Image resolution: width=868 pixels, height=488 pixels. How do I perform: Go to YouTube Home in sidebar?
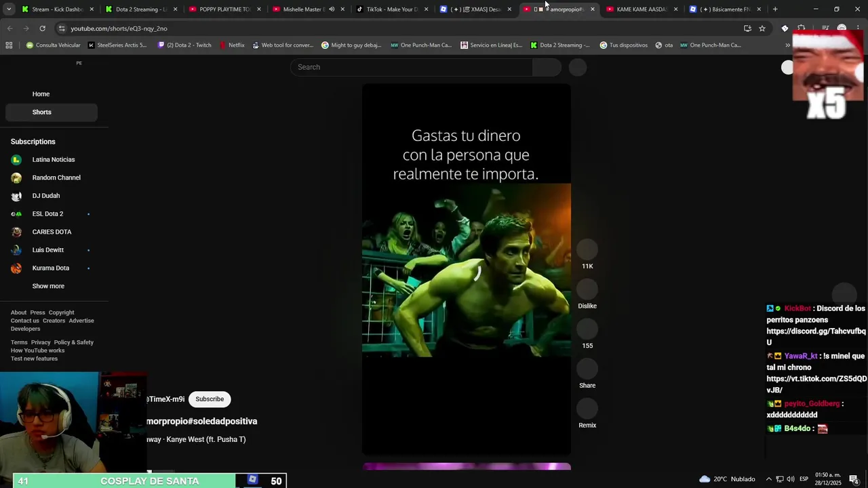click(x=52, y=94)
